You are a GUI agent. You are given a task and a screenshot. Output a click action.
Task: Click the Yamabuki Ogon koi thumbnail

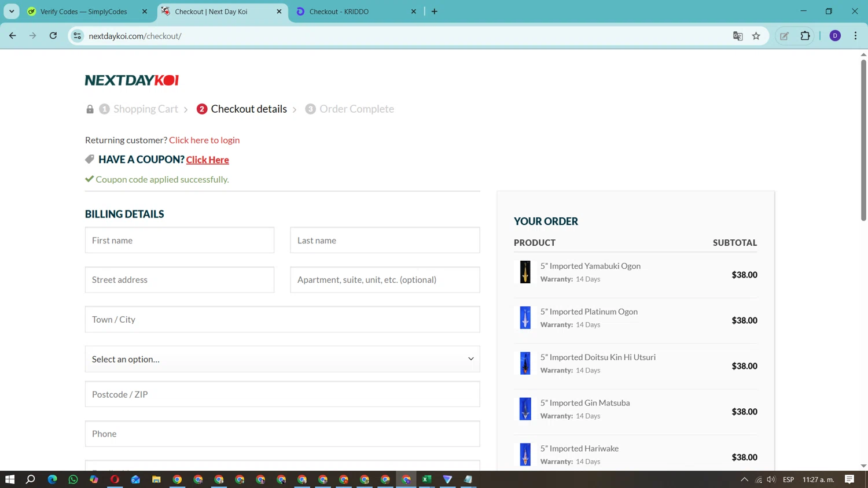[x=525, y=272]
